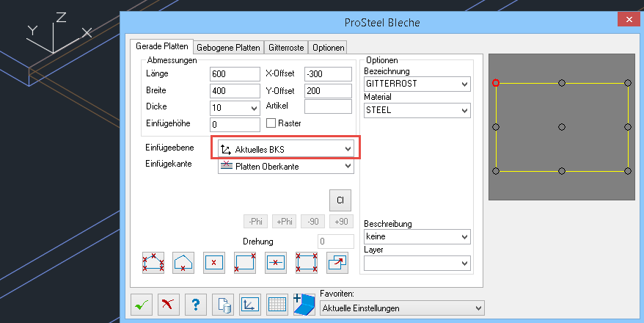Switch to the Gitterroste tab
The image size is (644, 323).
pos(286,47)
